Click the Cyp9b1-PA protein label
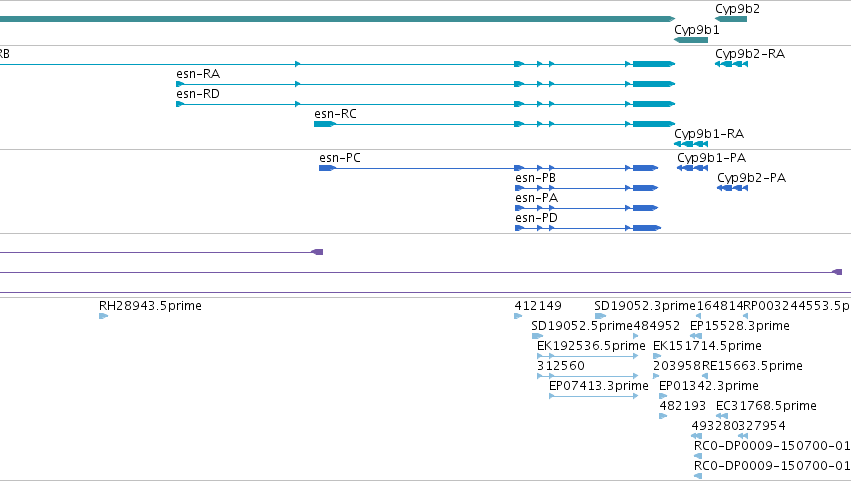 pyautogui.click(x=711, y=158)
